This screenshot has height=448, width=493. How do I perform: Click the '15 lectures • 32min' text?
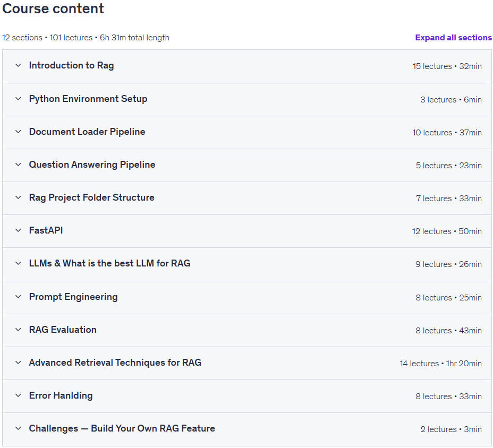coord(447,66)
